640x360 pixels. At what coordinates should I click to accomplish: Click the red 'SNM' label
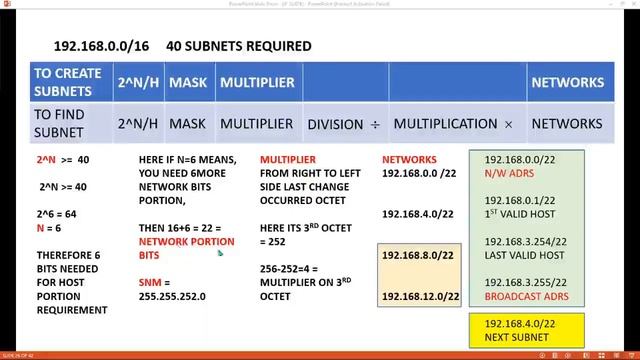(x=150, y=282)
